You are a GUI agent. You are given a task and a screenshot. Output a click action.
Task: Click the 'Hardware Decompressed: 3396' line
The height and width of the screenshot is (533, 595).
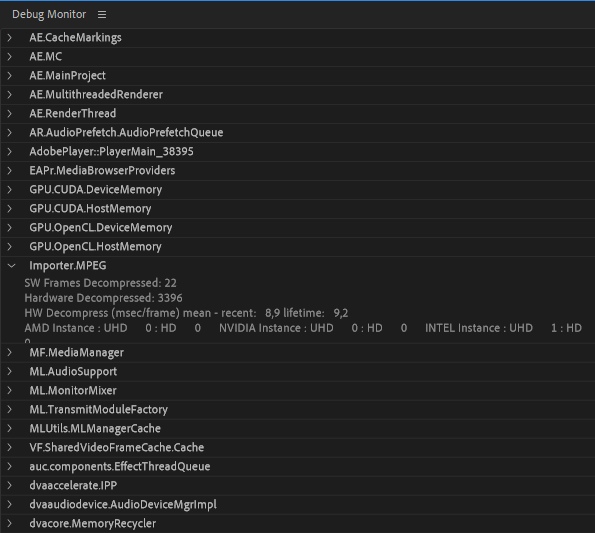103,298
